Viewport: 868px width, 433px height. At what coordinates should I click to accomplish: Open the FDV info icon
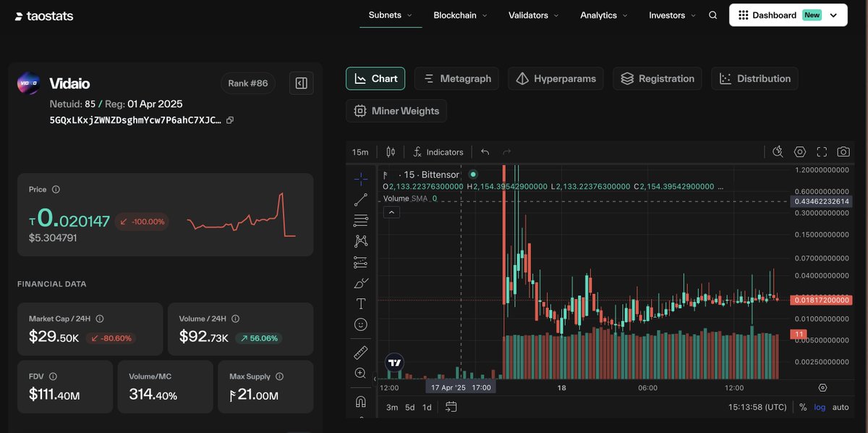(53, 377)
